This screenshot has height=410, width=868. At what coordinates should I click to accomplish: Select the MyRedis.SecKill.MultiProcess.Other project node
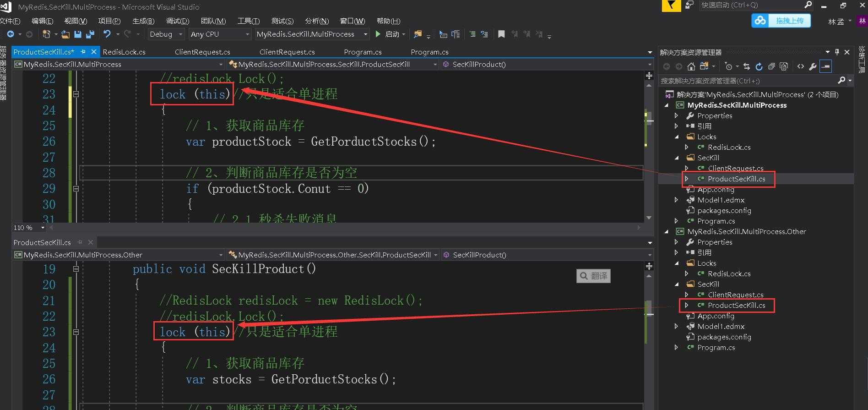[x=746, y=232]
